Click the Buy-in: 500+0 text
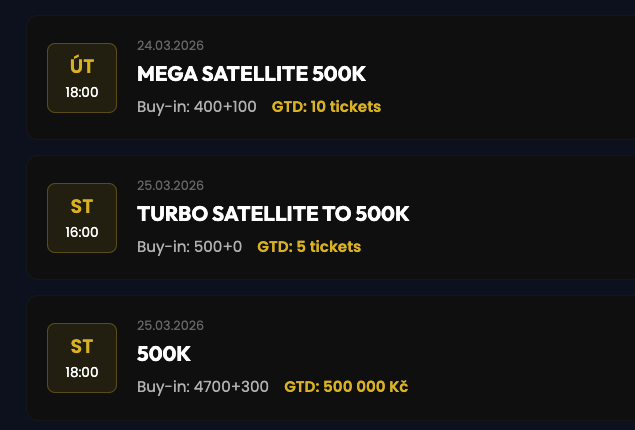635x430 pixels. point(189,246)
